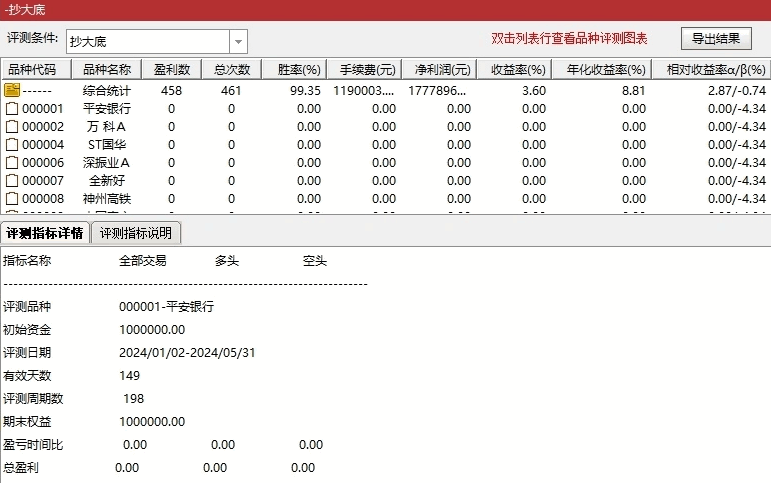Click the 年化收益率(%) column header
Image resolution: width=771 pixels, height=483 pixels.
coord(602,69)
